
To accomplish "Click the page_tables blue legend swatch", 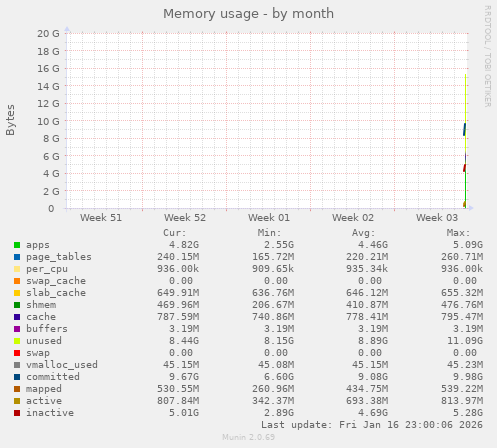I will click(17, 257).
